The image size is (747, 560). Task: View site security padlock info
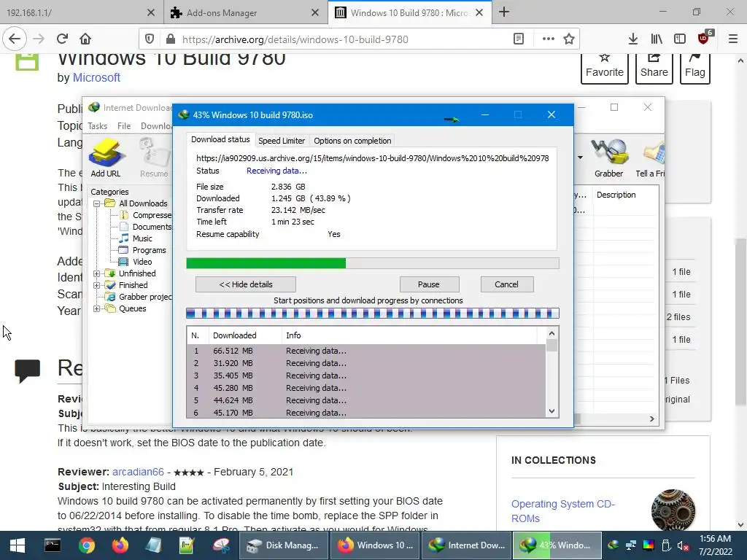(x=170, y=39)
